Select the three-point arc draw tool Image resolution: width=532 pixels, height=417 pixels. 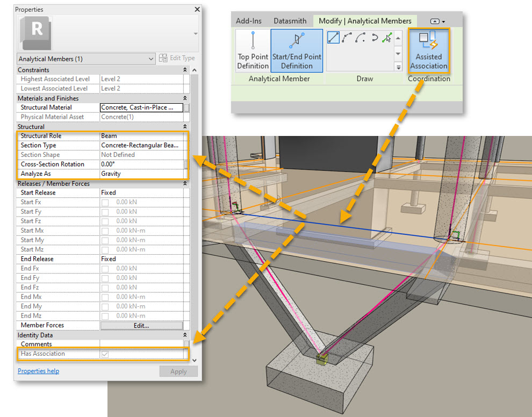pyautogui.click(x=347, y=38)
